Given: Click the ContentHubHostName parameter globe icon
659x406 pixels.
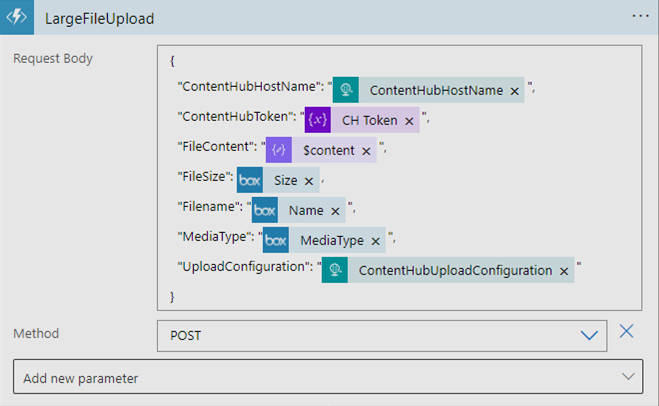Looking at the screenshot, I should 345,90.
